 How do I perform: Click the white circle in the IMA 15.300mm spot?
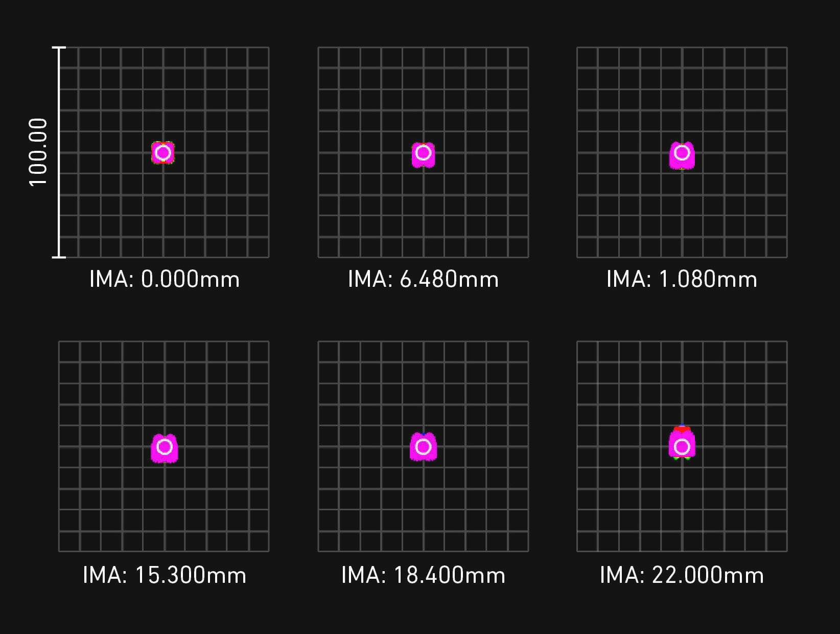point(165,447)
